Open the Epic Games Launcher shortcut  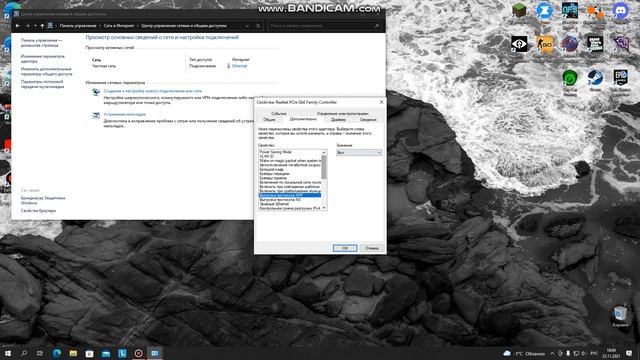pyautogui.click(x=620, y=78)
